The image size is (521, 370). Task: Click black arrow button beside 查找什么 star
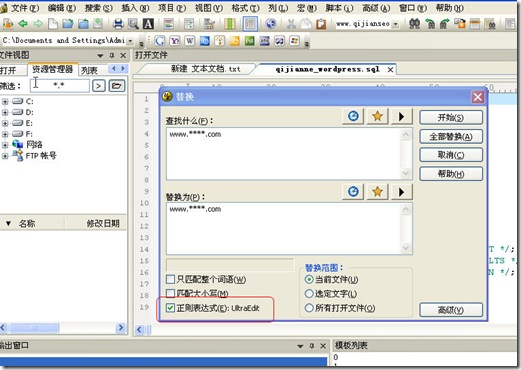pyautogui.click(x=402, y=116)
